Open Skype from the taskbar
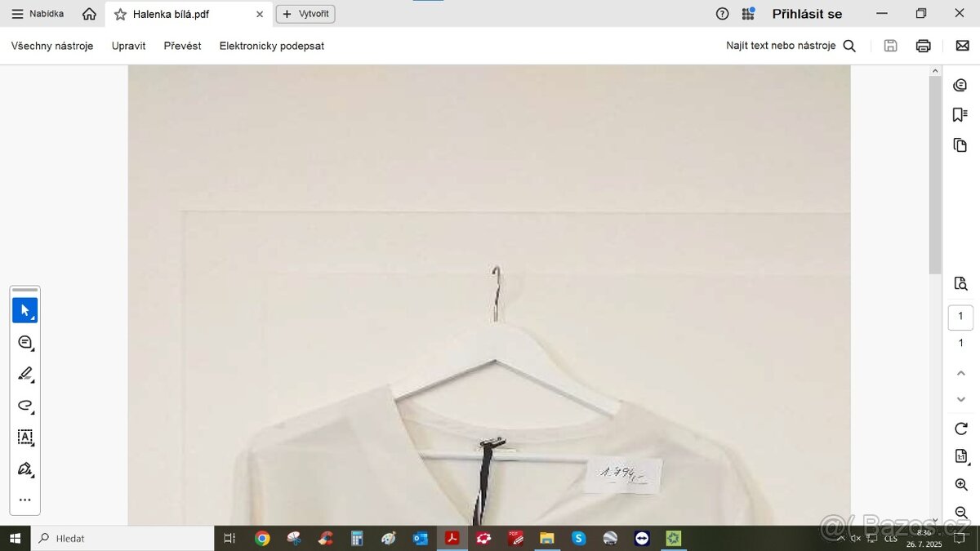Viewport: 980px width, 551px height. click(578, 538)
